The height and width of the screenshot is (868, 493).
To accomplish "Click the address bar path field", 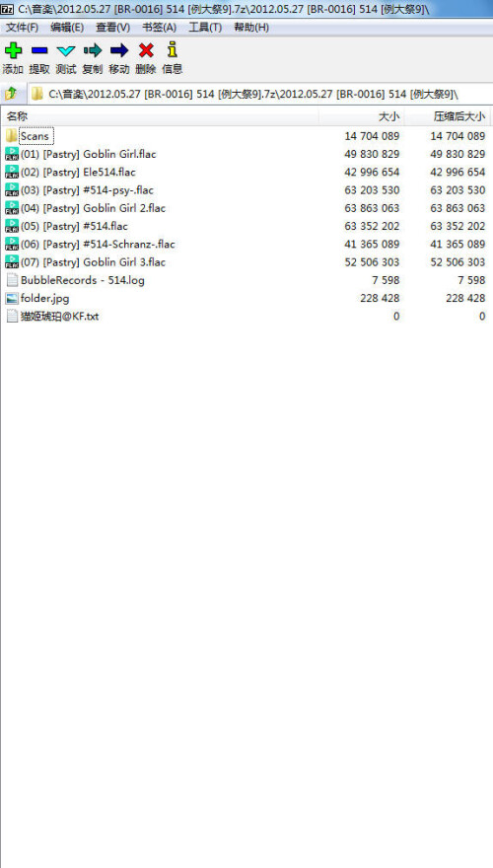I will click(260, 94).
